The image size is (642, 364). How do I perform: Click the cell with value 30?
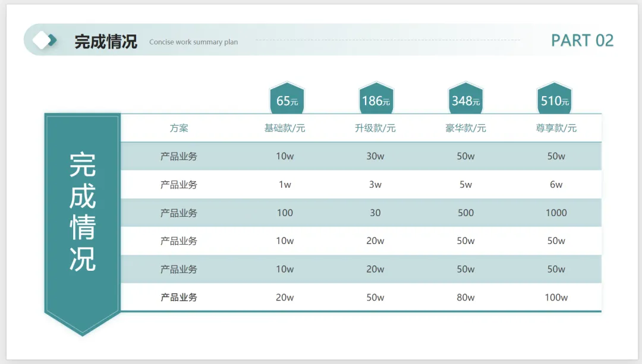pos(375,213)
